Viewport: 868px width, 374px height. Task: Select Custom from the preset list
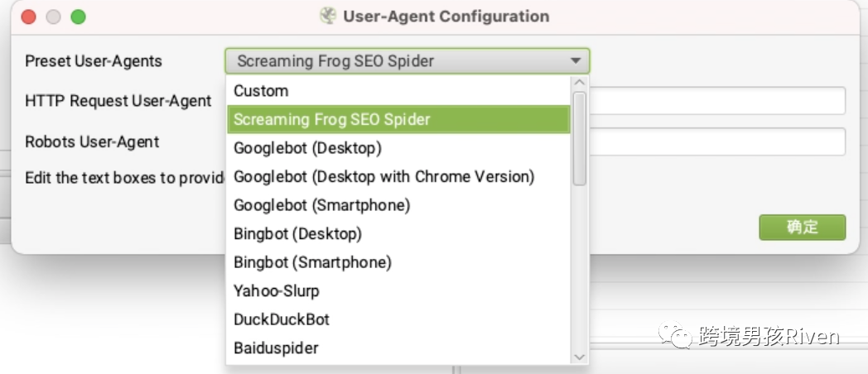point(398,91)
